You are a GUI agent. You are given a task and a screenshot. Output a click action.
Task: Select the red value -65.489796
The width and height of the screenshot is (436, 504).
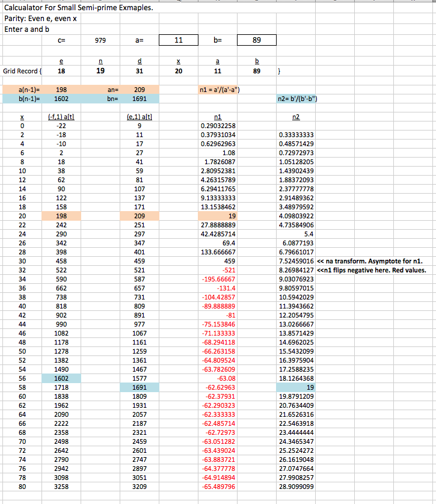(218, 487)
